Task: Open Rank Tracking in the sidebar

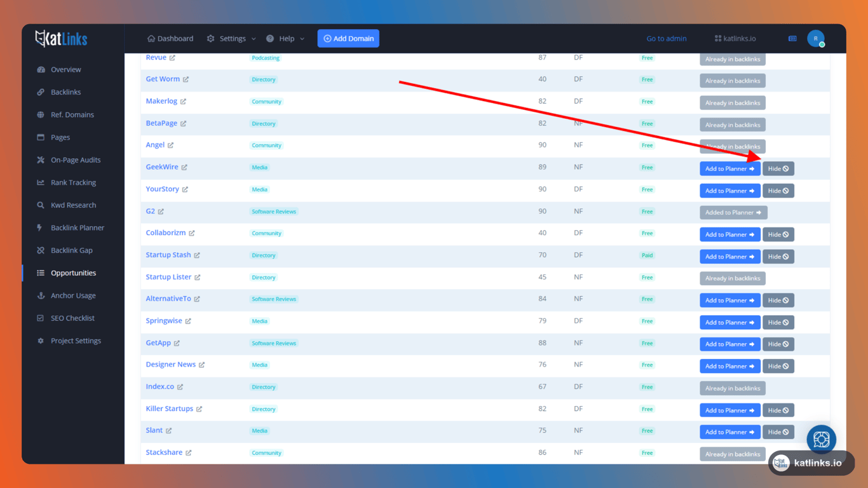Action: click(x=73, y=182)
